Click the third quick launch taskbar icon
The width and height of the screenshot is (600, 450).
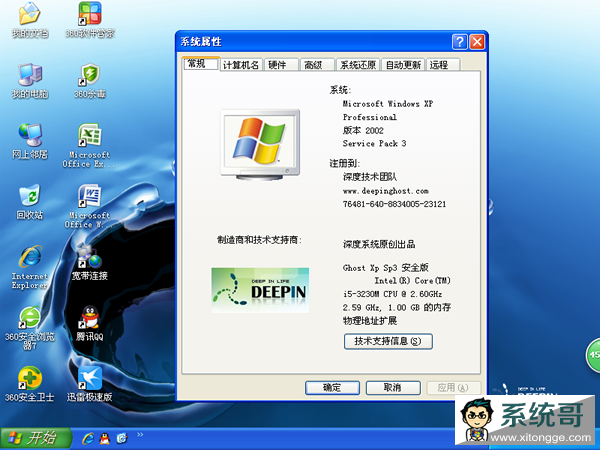click(x=122, y=438)
